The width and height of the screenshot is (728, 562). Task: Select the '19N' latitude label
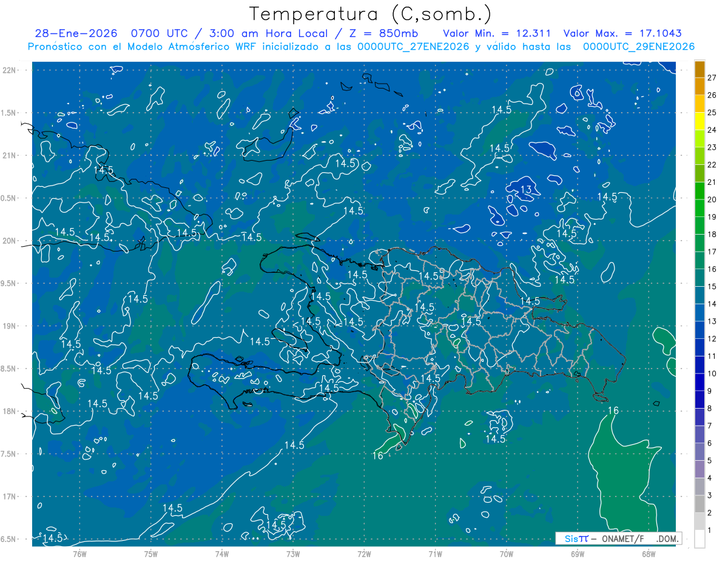click(8, 326)
